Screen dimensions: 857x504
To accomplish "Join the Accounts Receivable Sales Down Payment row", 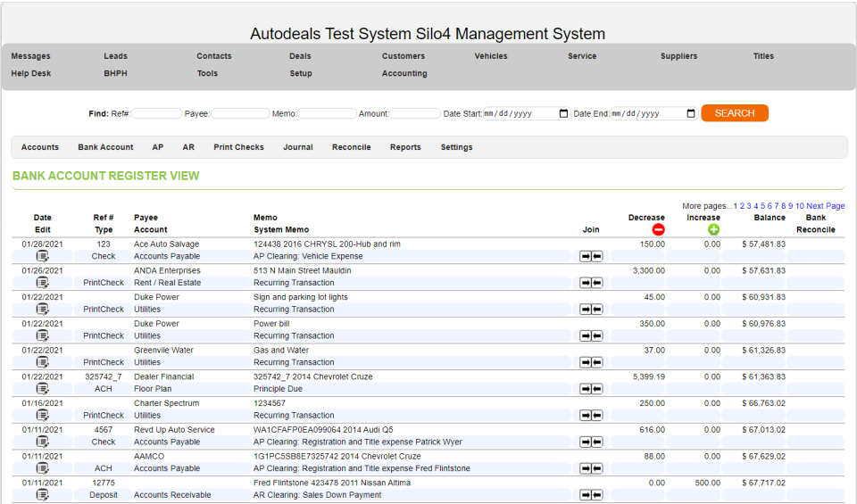I will (x=591, y=495).
